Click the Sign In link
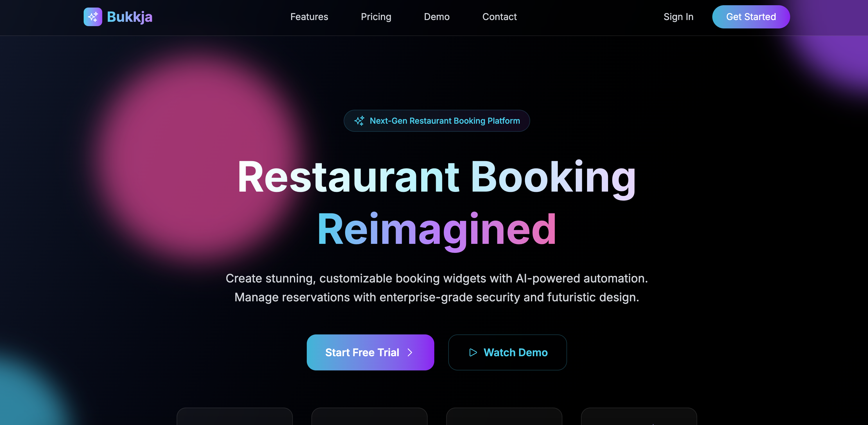Viewport: 868px width, 425px height. click(x=678, y=17)
